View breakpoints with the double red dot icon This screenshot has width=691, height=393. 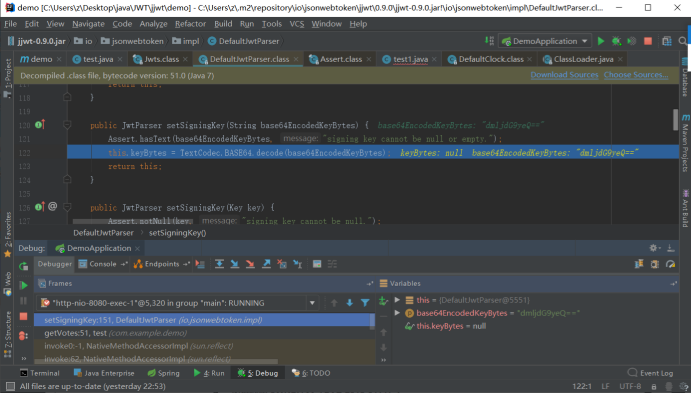pos(23,336)
